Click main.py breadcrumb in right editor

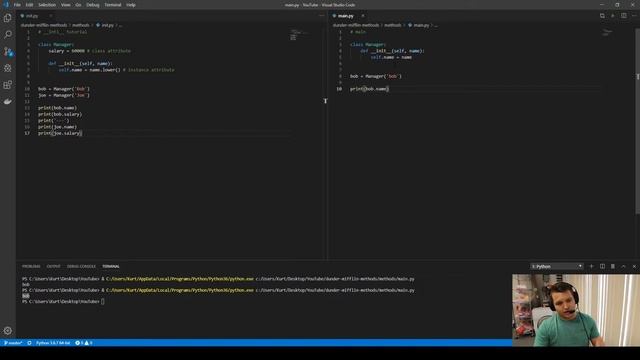coord(418,25)
